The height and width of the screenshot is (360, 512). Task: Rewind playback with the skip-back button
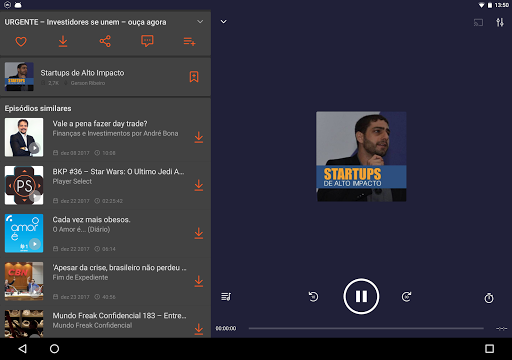(x=313, y=296)
